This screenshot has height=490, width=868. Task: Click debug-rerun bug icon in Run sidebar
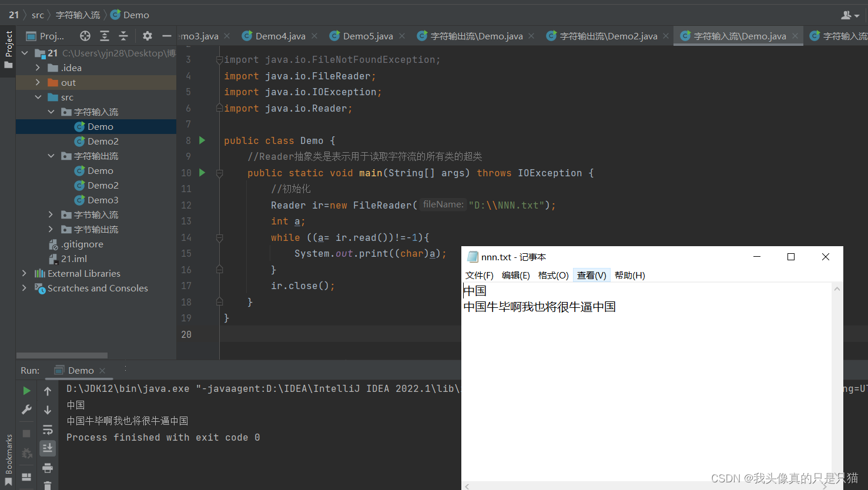click(x=26, y=453)
